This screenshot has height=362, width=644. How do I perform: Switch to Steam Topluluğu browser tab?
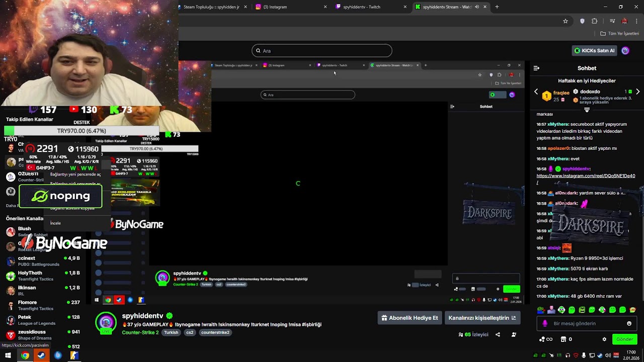(x=212, y=7)
